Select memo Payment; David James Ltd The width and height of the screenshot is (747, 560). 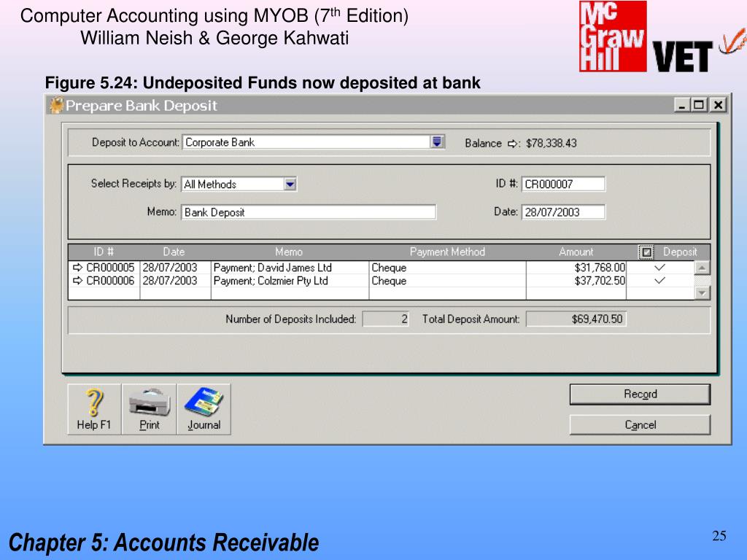click(273, 268)
